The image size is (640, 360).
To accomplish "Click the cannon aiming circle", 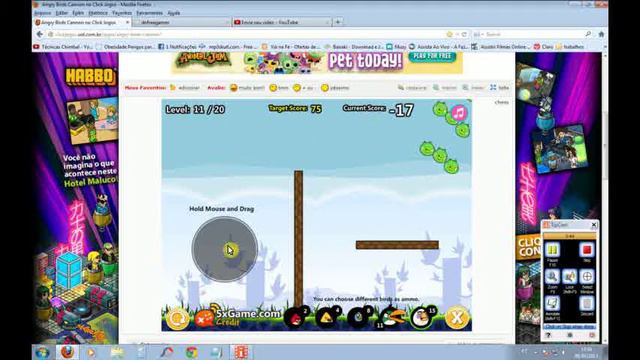I will click(224, 249).
